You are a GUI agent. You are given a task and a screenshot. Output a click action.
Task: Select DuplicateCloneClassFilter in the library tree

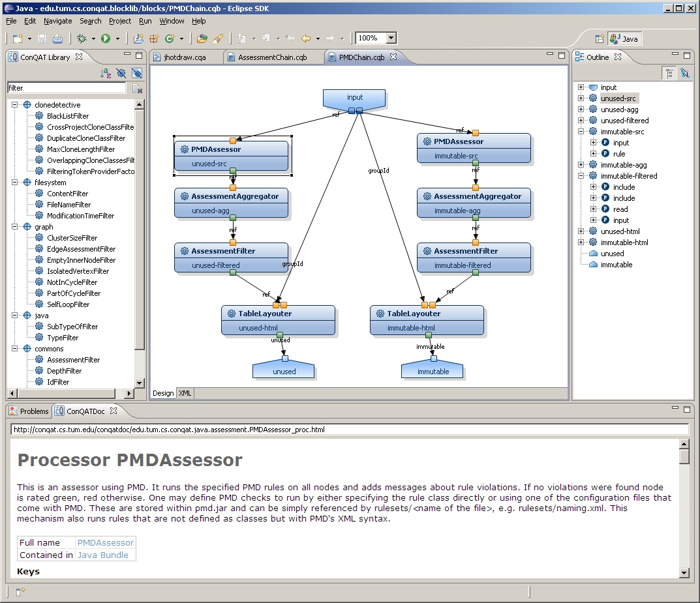(86, 138)
